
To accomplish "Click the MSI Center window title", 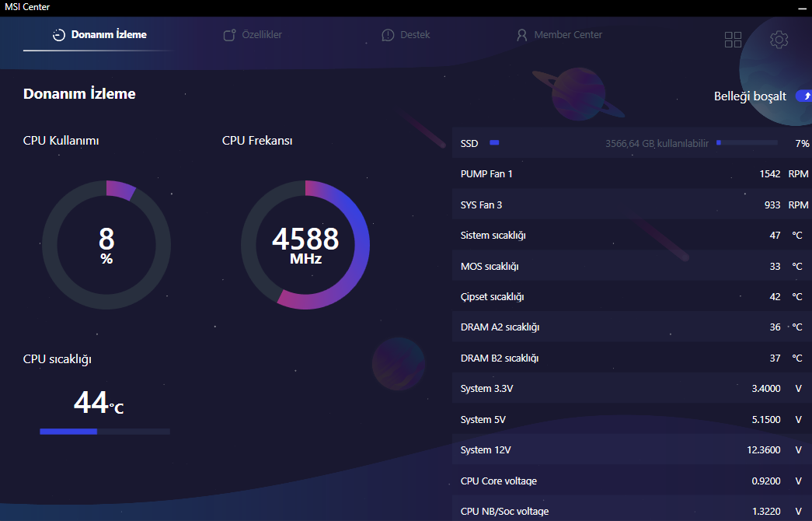I will [x=27, y=7].
